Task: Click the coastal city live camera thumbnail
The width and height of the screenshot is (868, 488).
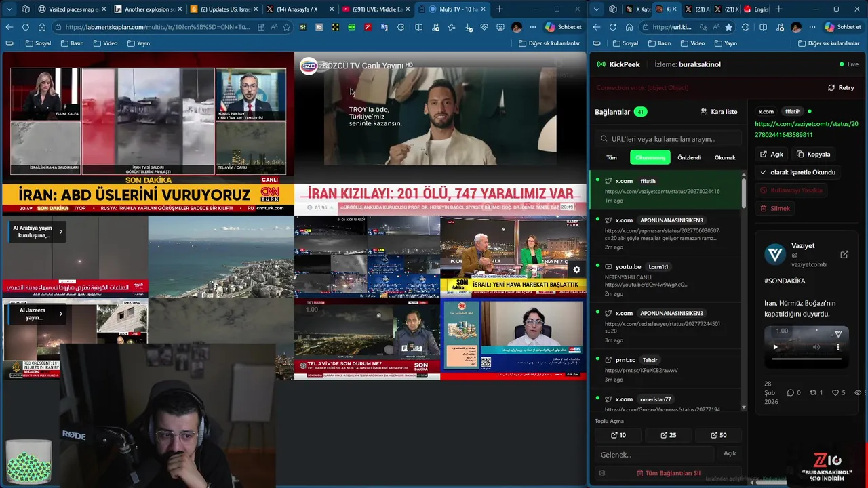Action: click(221, 257)
